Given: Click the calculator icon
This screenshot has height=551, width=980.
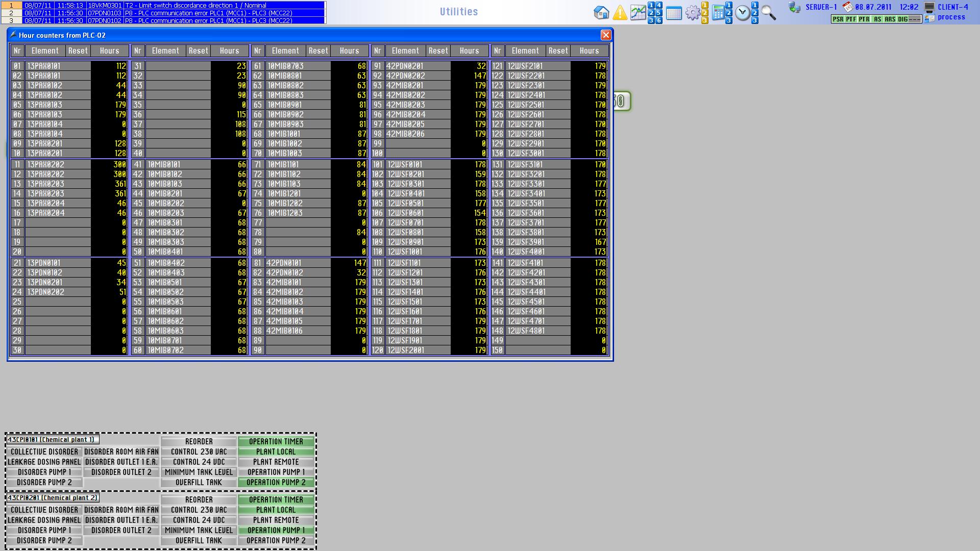Looking at the screenshot, I should point(718,13).
